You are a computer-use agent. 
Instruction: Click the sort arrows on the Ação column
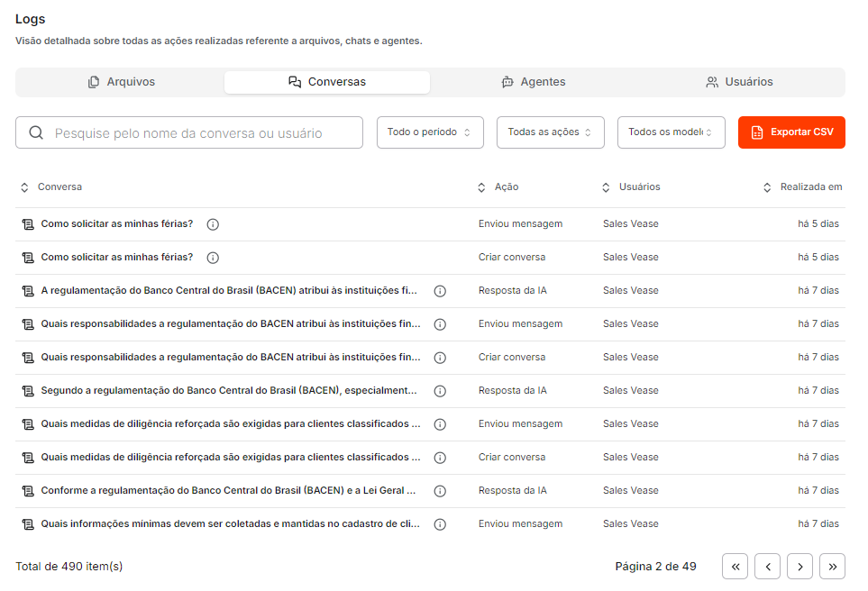point(481,186)
